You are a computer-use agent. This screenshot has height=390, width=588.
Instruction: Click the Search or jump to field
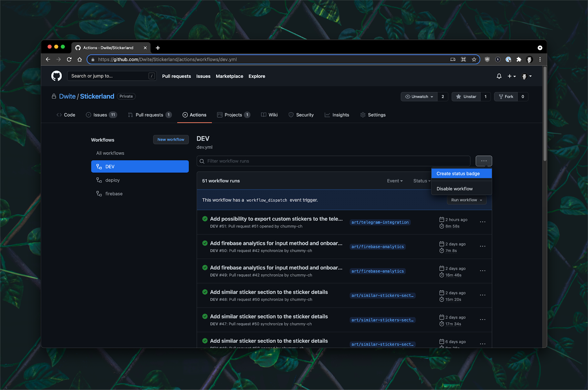(x=112, y=76)
